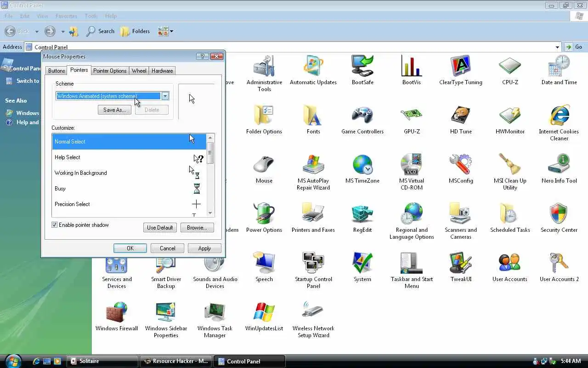Open Fonts folder icon
Screen dimensions: 588x368
313,116
